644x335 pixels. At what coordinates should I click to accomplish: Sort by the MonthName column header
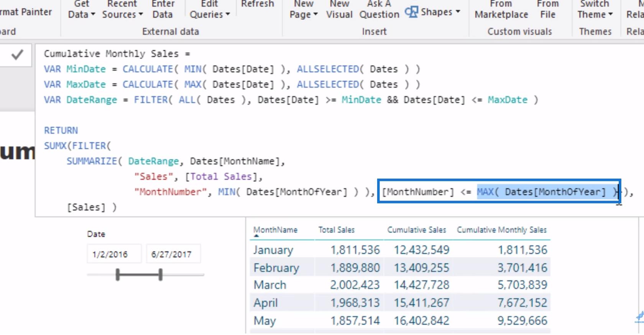pyautogui.click(x=275, y=230)
